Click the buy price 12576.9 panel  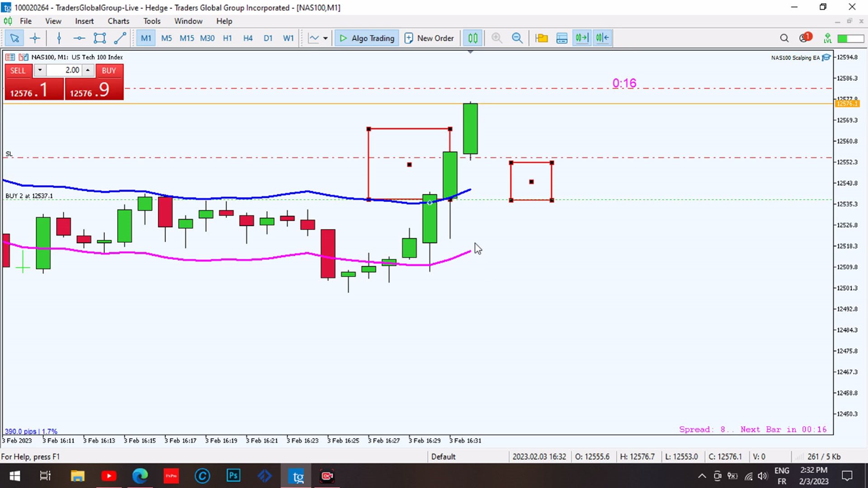(94, 89)
